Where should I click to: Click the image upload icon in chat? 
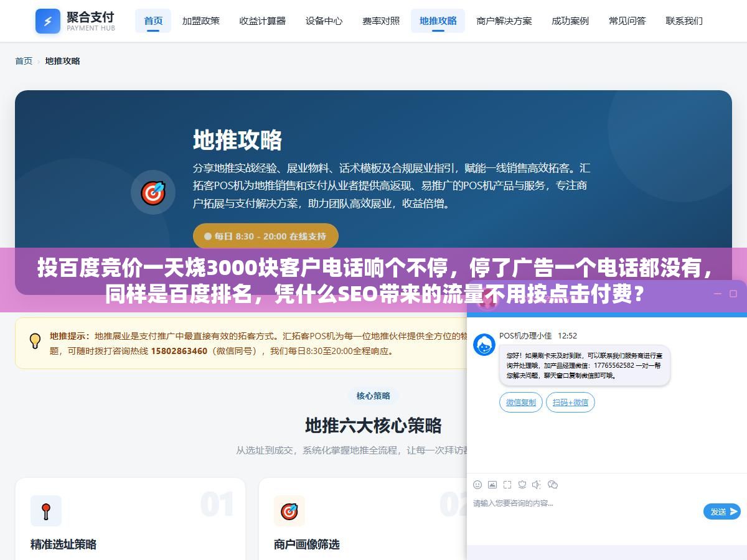[x=492, y=485]
